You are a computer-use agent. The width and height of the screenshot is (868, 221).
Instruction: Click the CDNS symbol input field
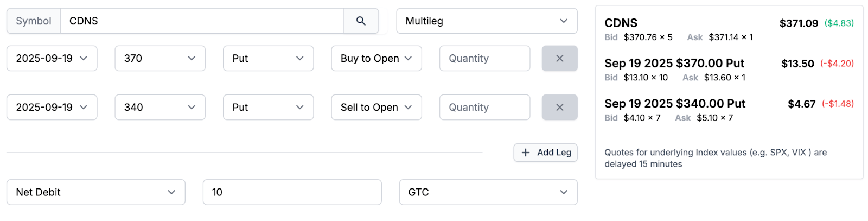point(202,21)
